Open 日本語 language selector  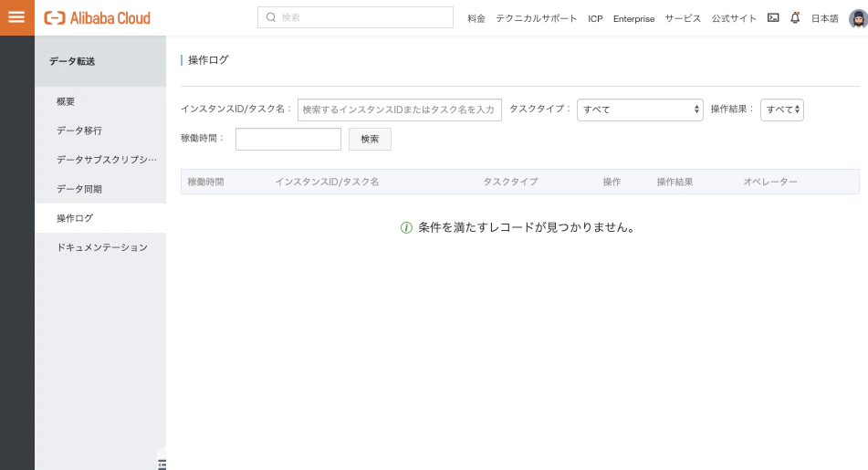(x=825, y=19)
